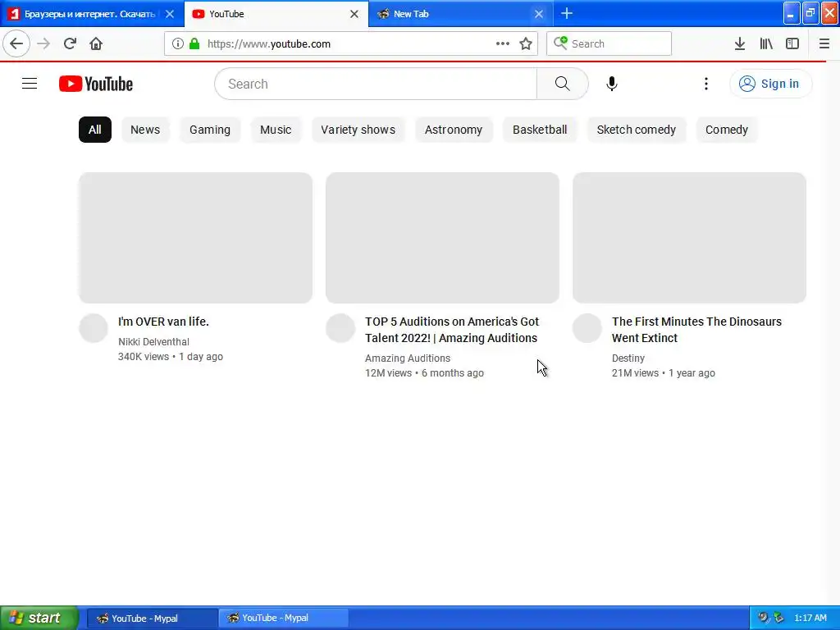This screenshot has width=840, height=630.
Task: Switch to second YouTube - Mypal taskbar window
Action: (x=283, y=619)
